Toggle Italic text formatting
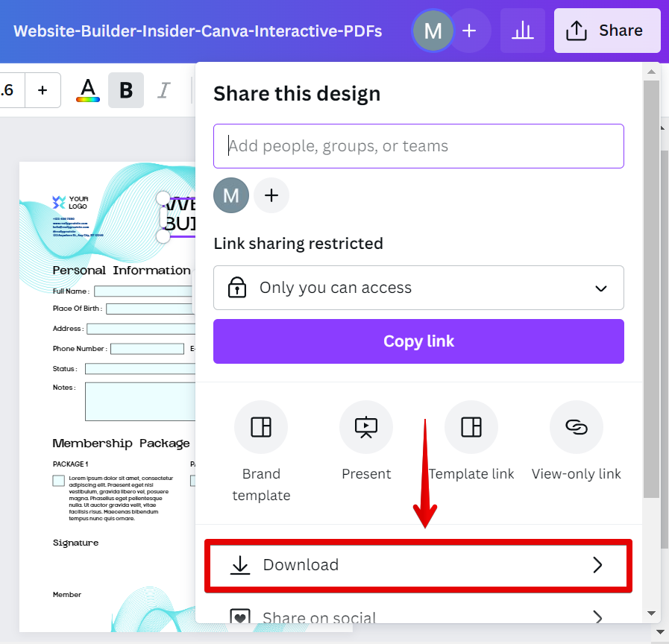The width and height of the screenshot is (669, 644). pos(163,90)
